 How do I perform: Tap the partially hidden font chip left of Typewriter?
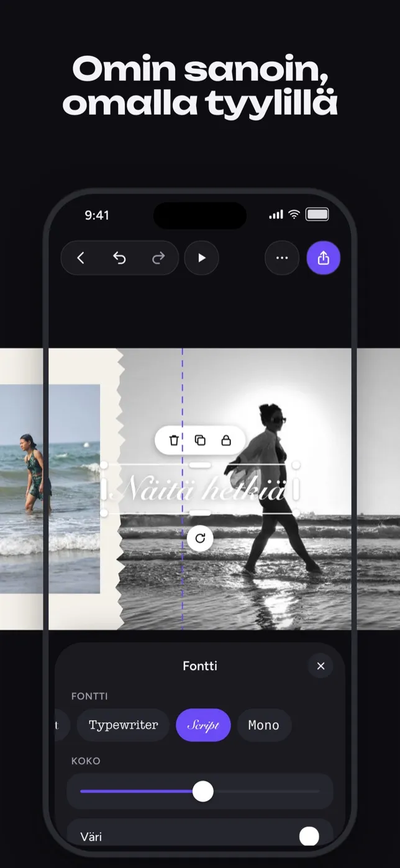pyautogui.click(x=62, y=725)
